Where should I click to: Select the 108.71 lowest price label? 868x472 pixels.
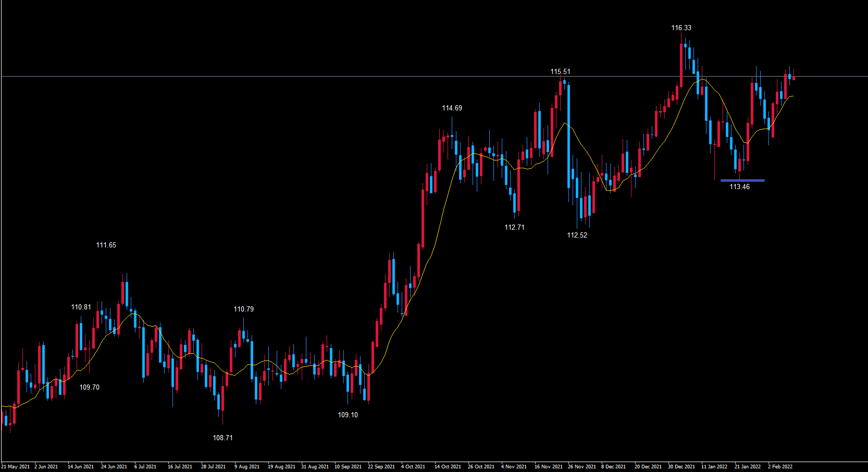222,438
